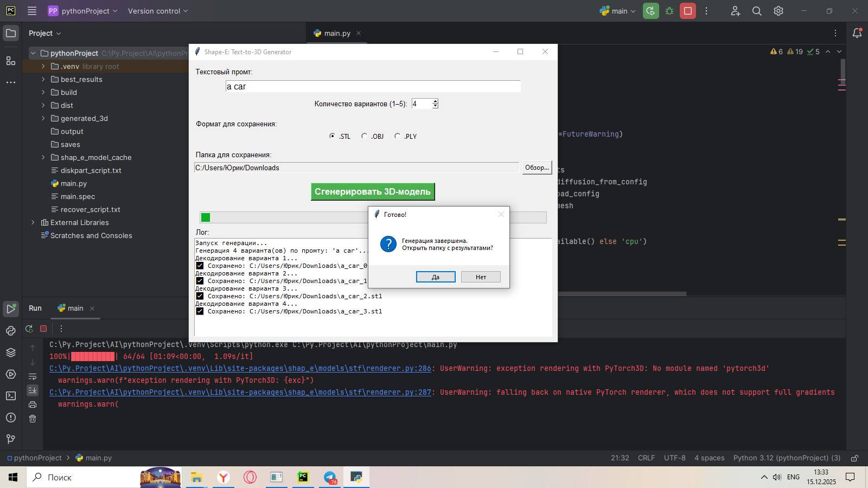The image size is (868, 488).
Task: Click the text prompt field containing 'a car'
Action: point(373,87)
